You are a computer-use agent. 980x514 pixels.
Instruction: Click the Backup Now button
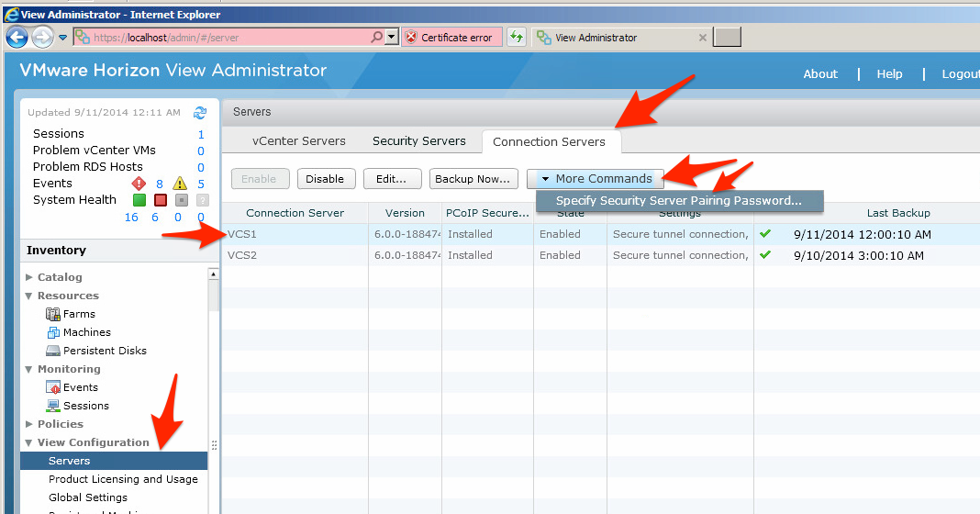[473, 179]
